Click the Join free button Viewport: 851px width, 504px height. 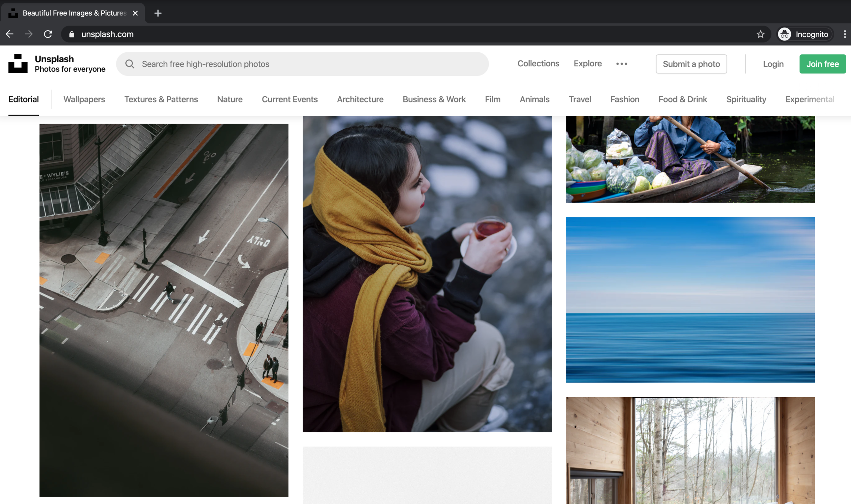pos(822,64)
